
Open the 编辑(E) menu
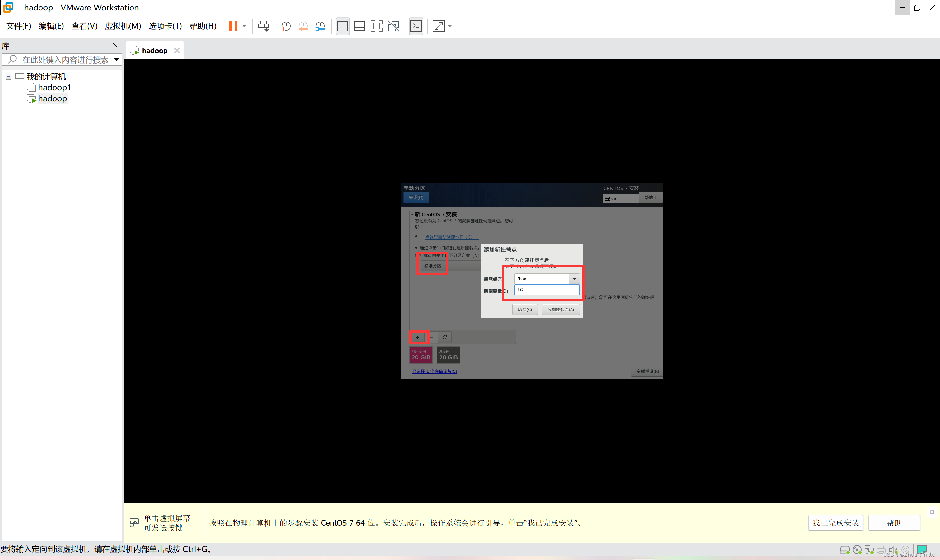[51, 26]
